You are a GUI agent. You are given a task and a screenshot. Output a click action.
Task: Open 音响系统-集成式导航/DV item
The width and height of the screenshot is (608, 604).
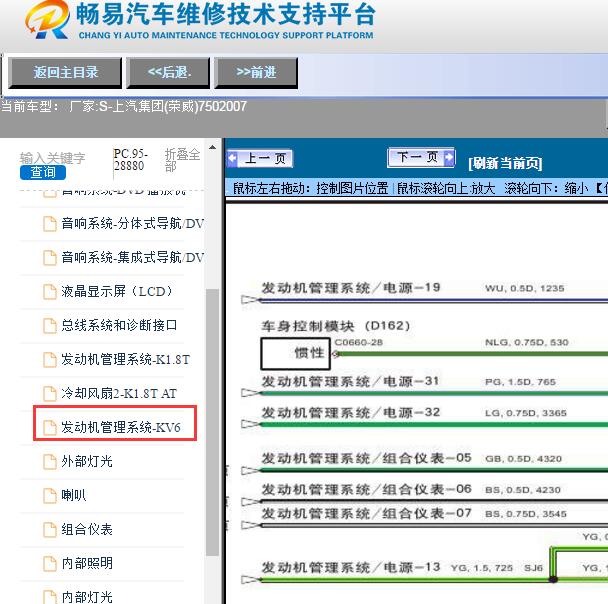point(133,257)
